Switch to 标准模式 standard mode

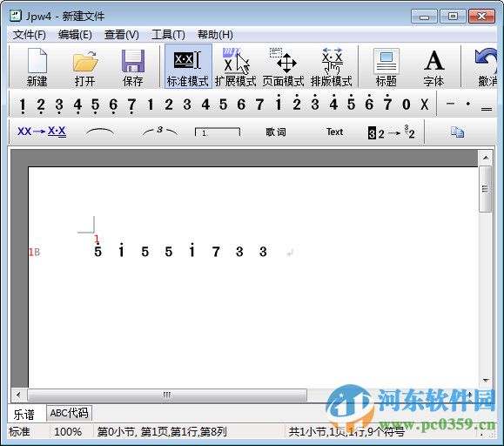188,67
